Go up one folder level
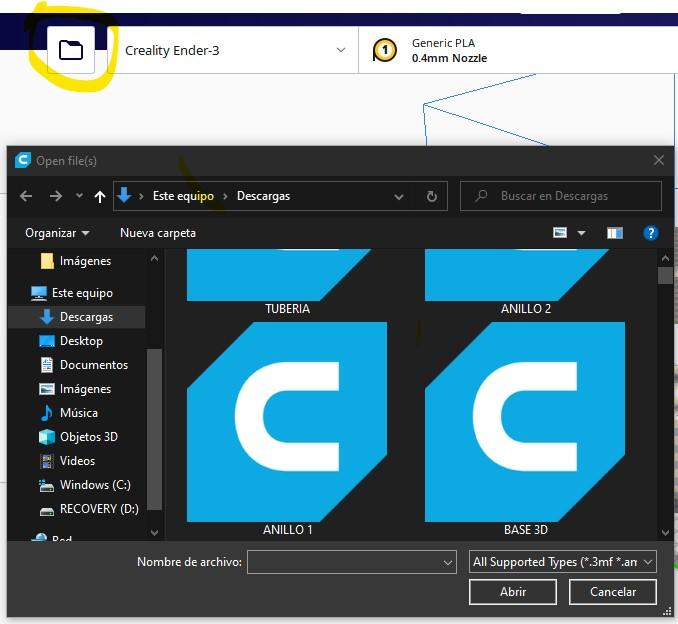 click(x=100, y=197)
